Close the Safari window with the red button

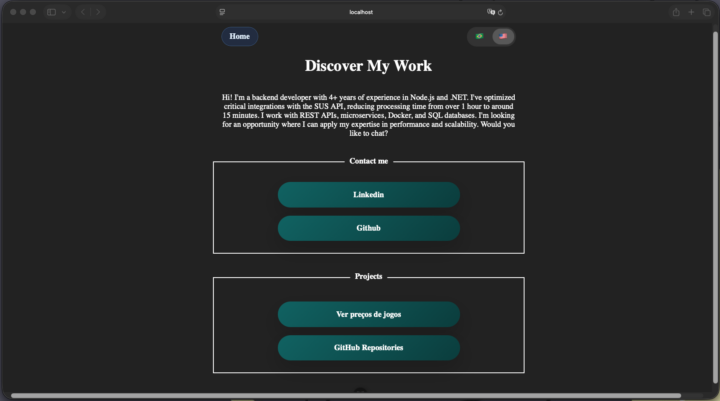[13, 12]
